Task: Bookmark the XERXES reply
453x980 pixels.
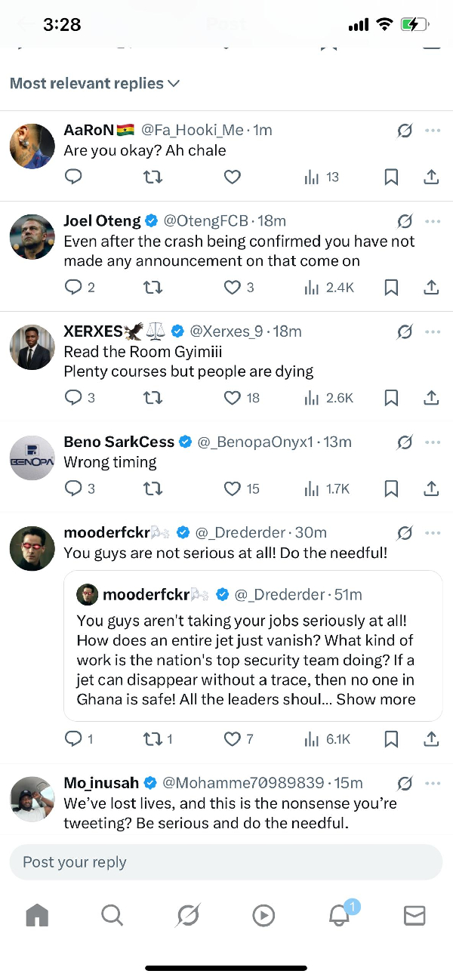Action: pos(391,398)
